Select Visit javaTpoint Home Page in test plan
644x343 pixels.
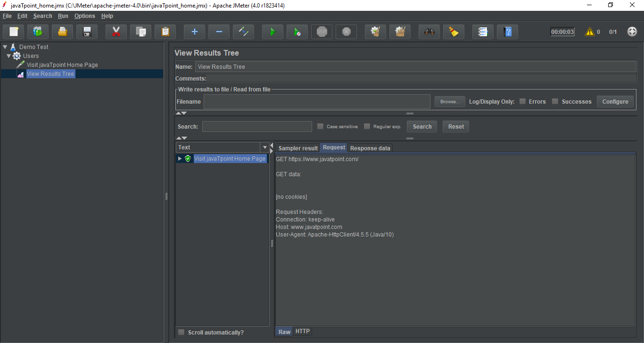coord(62,65)
